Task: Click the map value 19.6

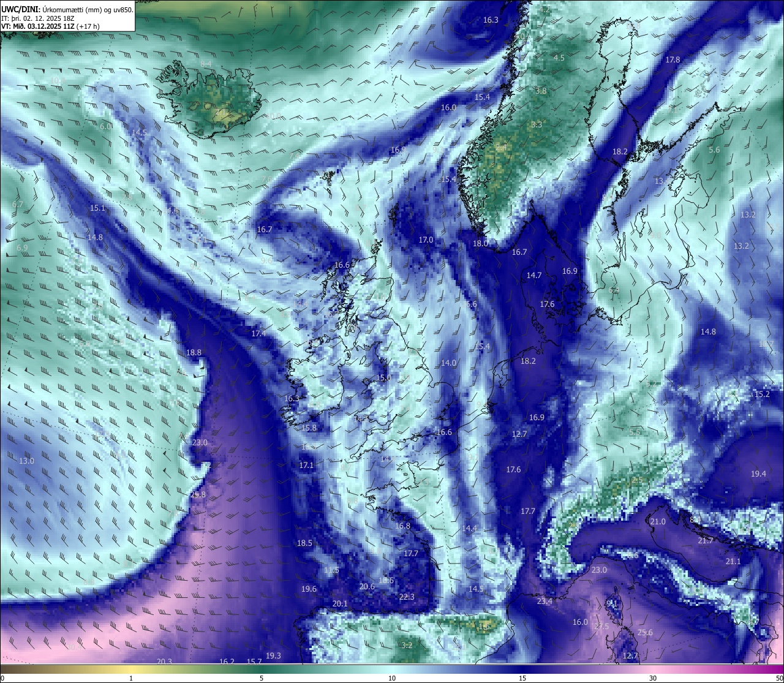Action: [309, 589]
